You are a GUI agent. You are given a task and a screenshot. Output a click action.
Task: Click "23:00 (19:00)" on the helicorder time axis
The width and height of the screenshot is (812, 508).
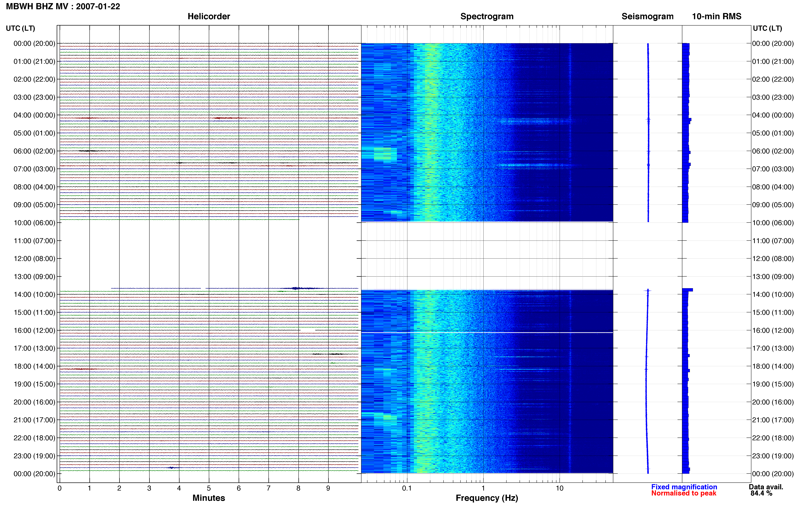point(34,456)
